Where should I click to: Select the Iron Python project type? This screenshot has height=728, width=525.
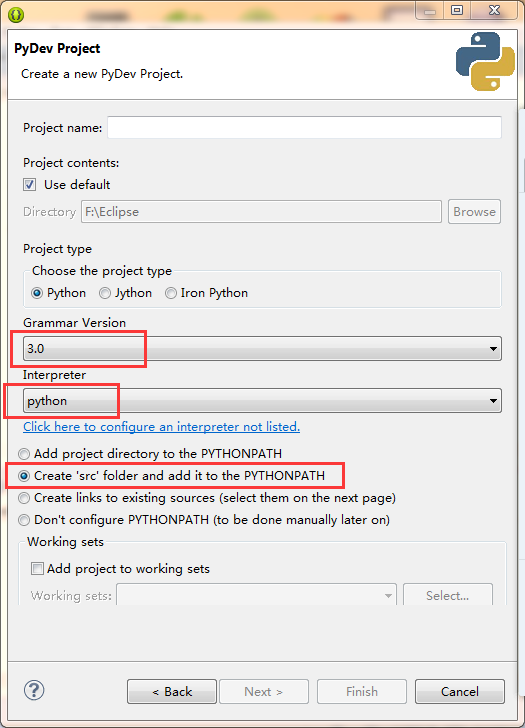point(171,293)
